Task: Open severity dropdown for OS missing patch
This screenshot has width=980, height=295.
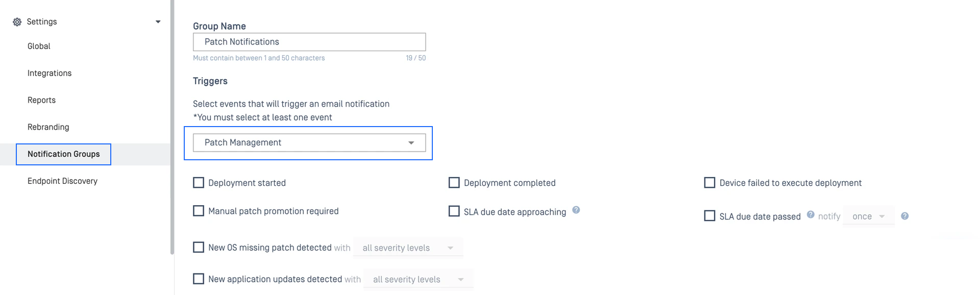Action: (408, 248)
